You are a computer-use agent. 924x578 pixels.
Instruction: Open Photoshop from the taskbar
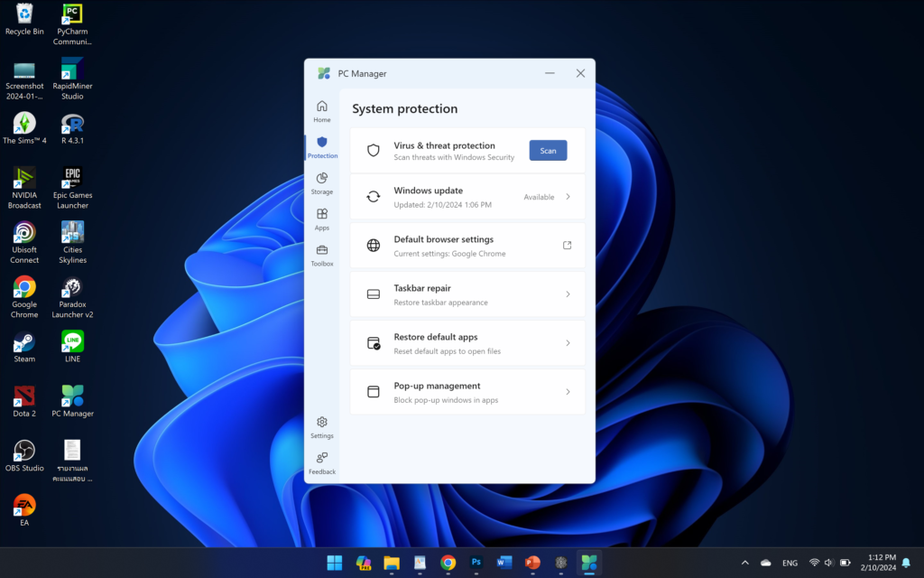point(476,564)
